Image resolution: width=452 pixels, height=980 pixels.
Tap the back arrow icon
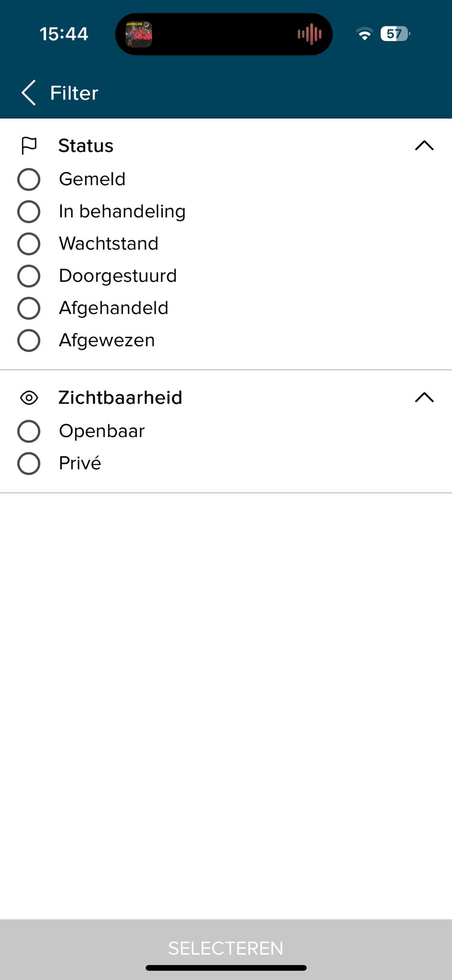pos(29,92)
